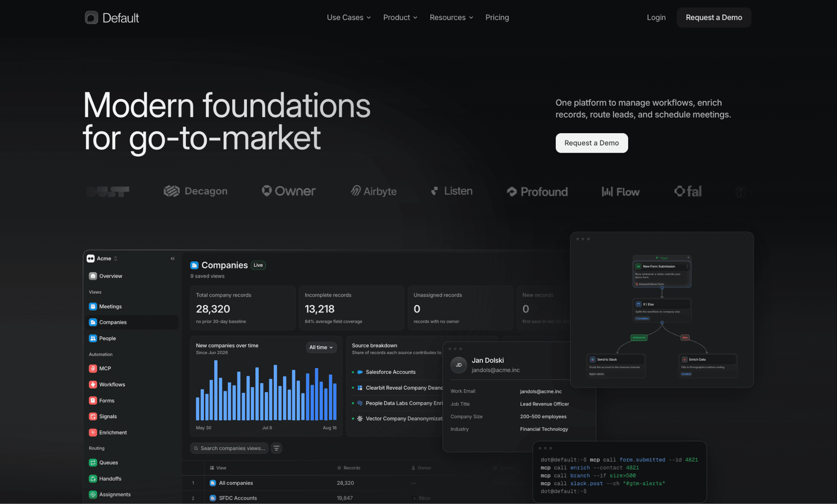Click the Incomplete records card

pyautogui.click(x=352, y=308)
